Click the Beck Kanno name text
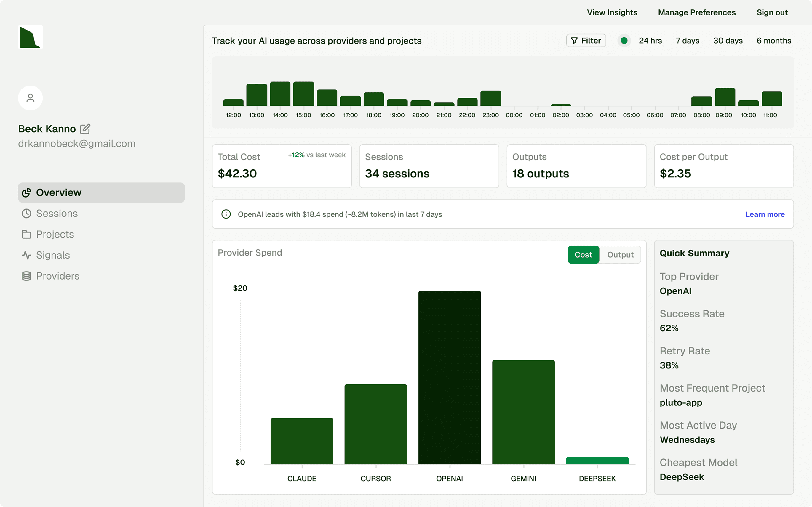The width and height of the screenshot is (812, 507). coord(47,129)
